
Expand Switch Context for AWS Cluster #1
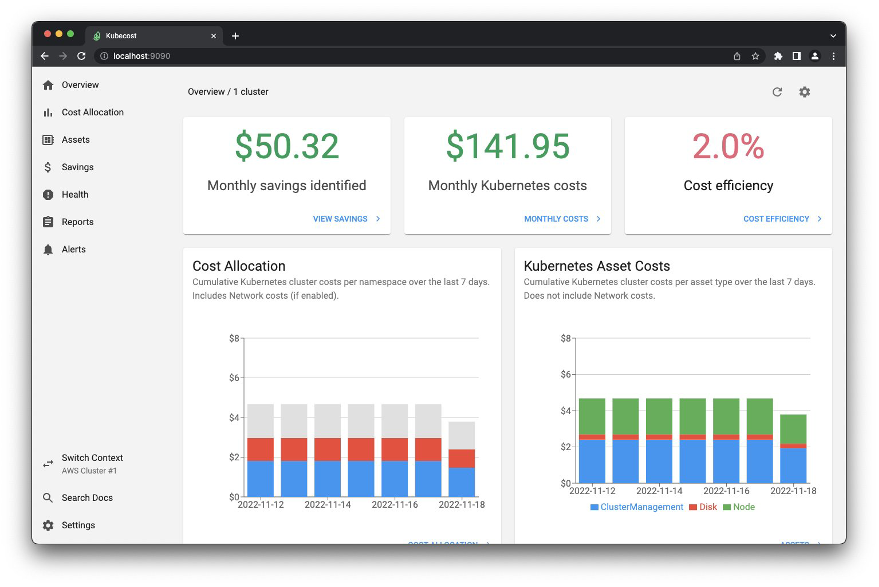click(x=90, y=462)
